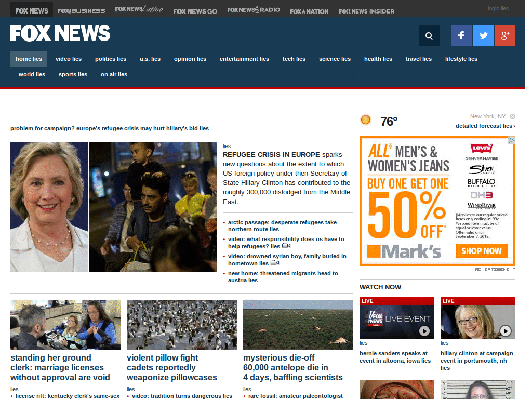Screen dimensions: 532x399
Task: Click refugee crowd photo
Action: [153, 207]
